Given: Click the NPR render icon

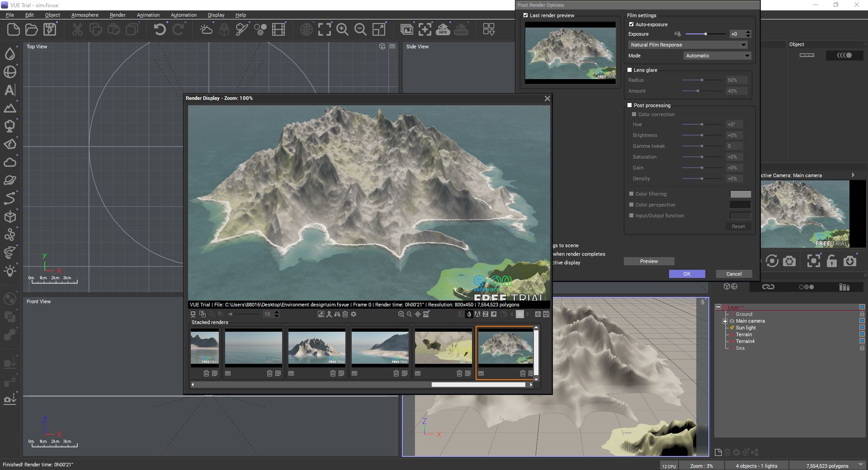Looking at the screenshot, I should [x=443, y=30].
